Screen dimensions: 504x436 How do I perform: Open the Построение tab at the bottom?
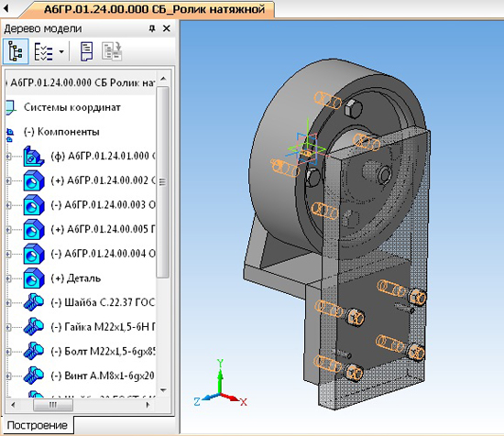tap(38, 425)
